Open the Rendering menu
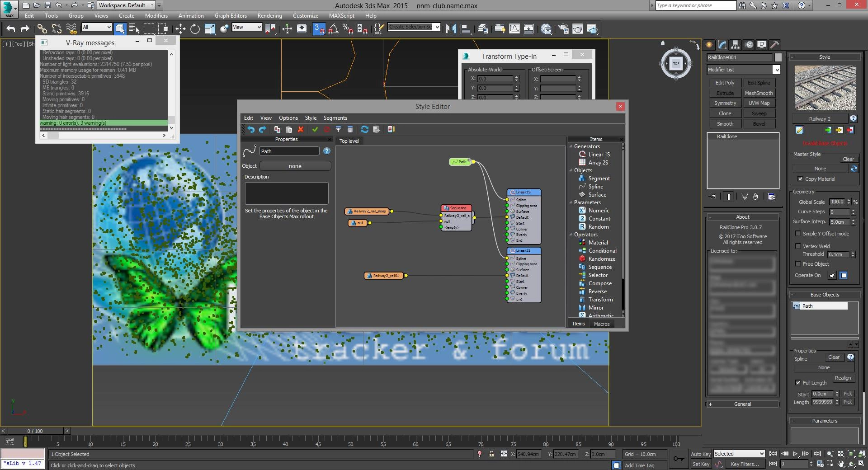This screenshot has width=868, height=470. pos(269,15)
